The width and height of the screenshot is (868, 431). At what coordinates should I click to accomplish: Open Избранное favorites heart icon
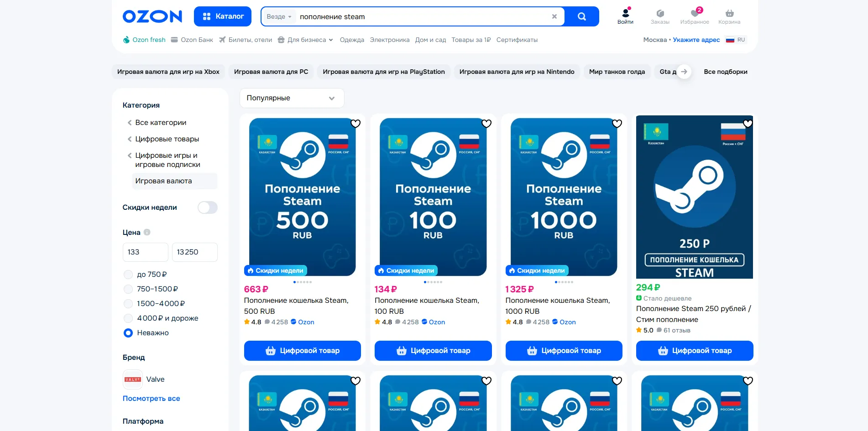[x=694, y=16]
